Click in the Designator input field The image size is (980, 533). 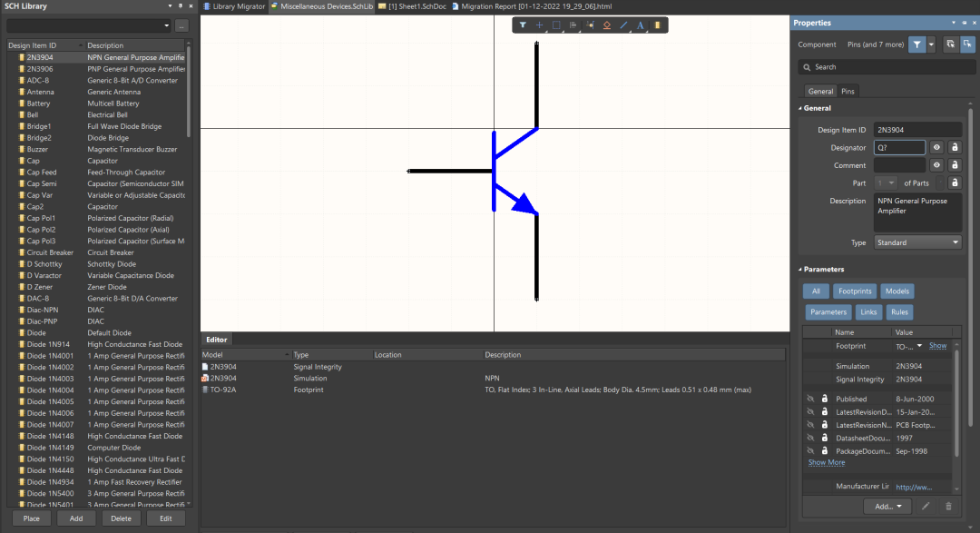899,148
